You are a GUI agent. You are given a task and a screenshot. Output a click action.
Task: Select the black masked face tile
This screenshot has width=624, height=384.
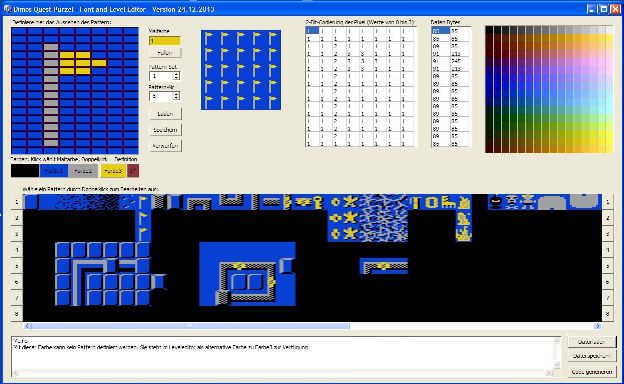[496, 202]
